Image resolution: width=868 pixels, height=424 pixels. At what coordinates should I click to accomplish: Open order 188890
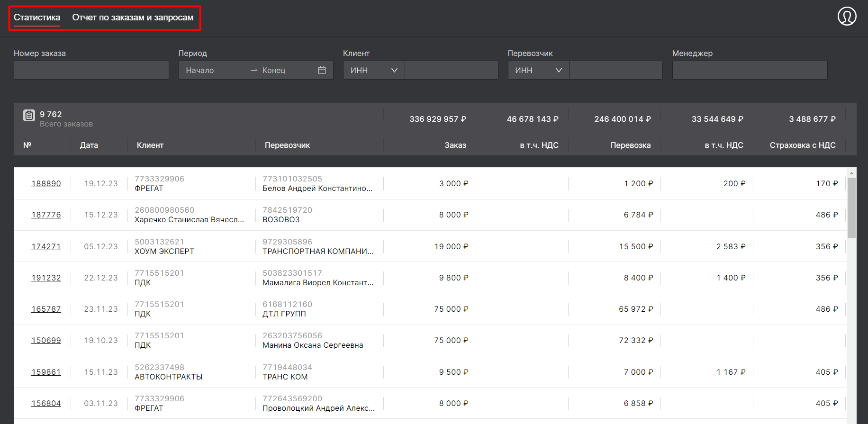46,183
